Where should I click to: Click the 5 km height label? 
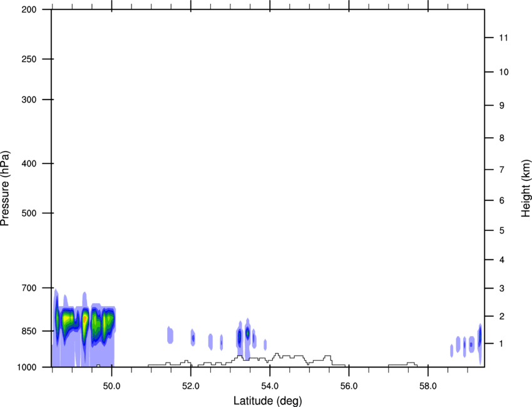pos(502,230)
